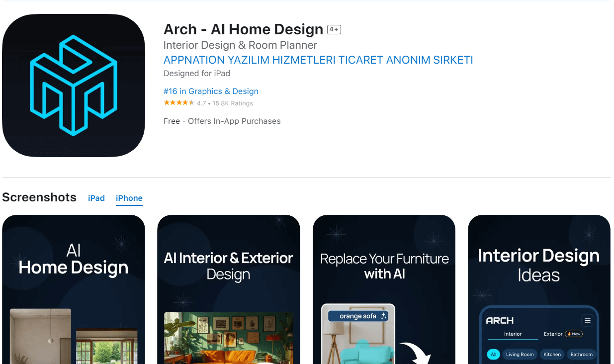Click the ARCH logo in app preview
This screenshot has height=364, width=614.
(x=500, y=321)
